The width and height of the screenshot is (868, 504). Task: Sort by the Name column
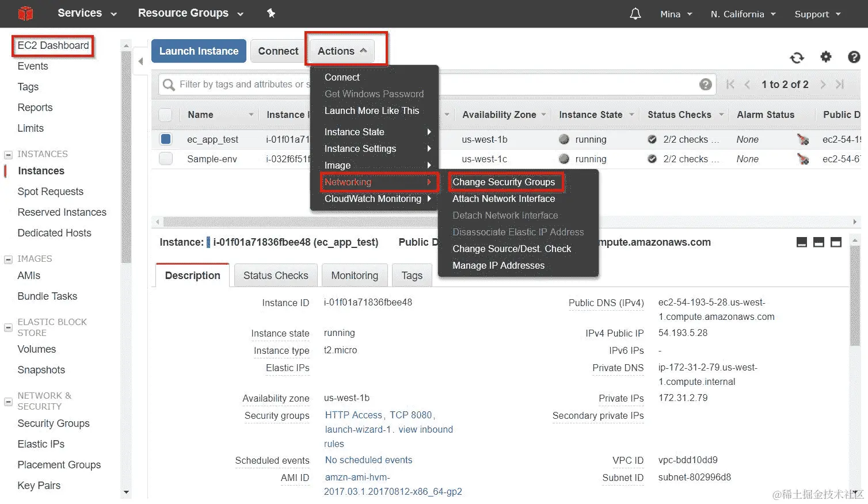[x=220, y=115]
